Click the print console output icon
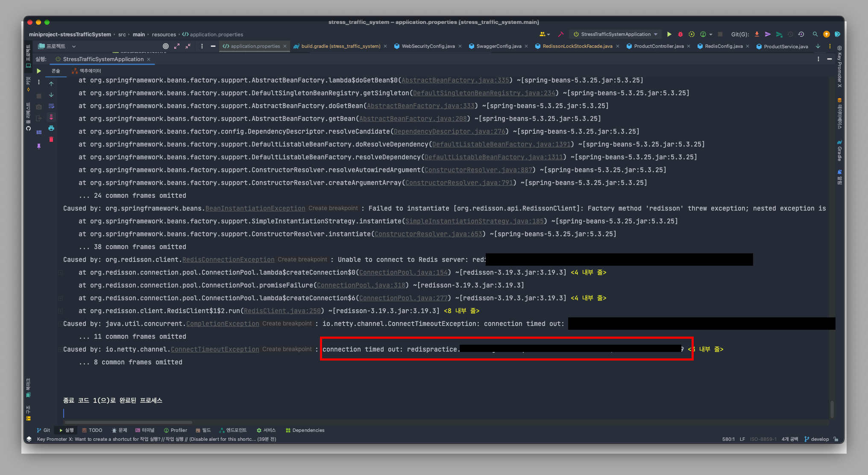 (x=51, y=128)
